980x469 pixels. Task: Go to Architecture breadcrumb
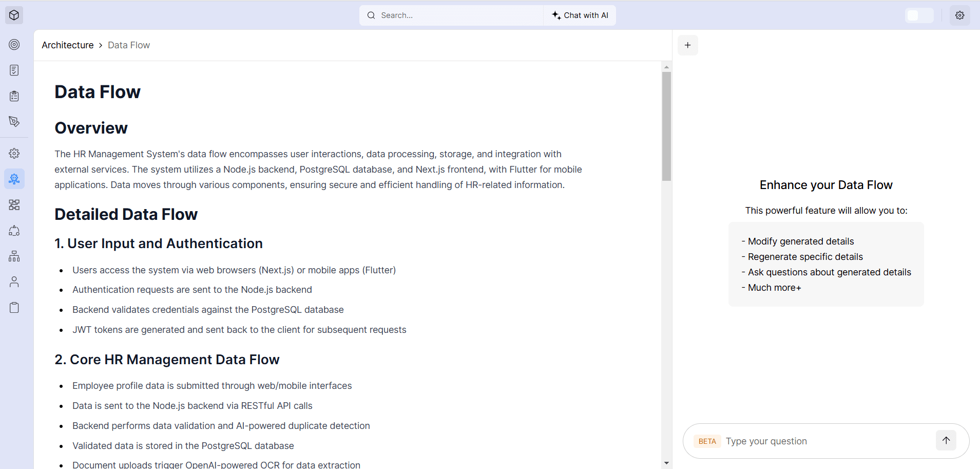point(68,45)
